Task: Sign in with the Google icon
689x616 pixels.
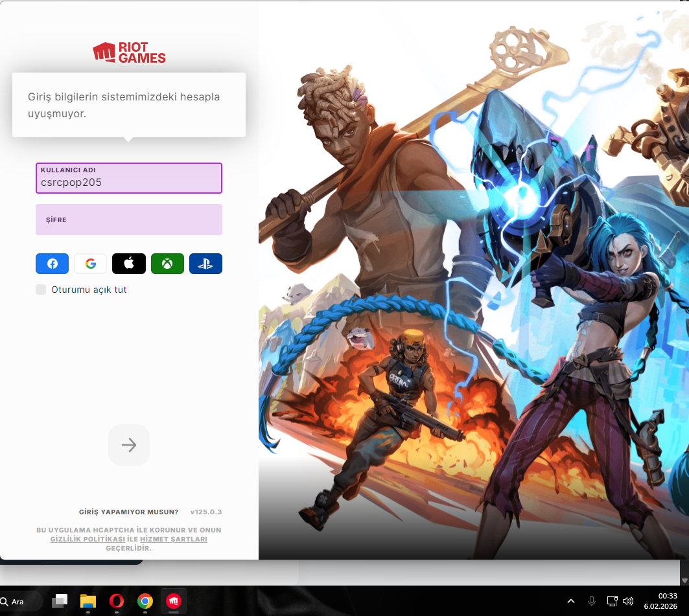Action: tap(91, 264)
